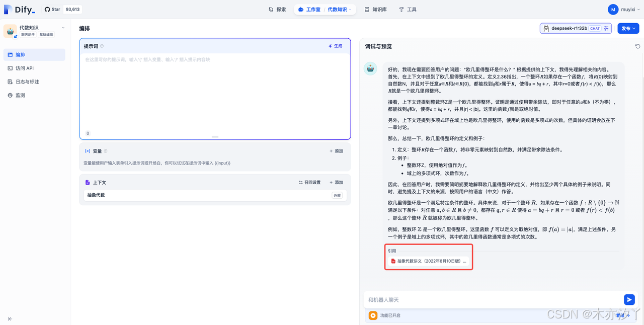
Task: Send a message with the blue arrow
Action: [629, 299]
